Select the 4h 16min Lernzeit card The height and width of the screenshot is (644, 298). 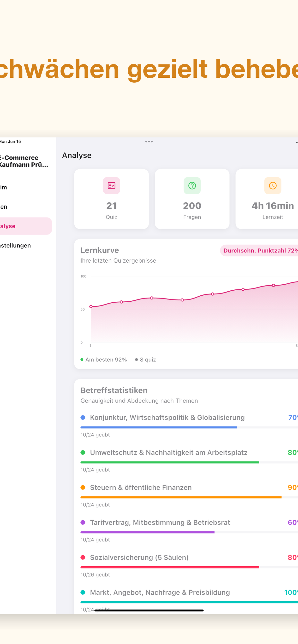(267, 199)
